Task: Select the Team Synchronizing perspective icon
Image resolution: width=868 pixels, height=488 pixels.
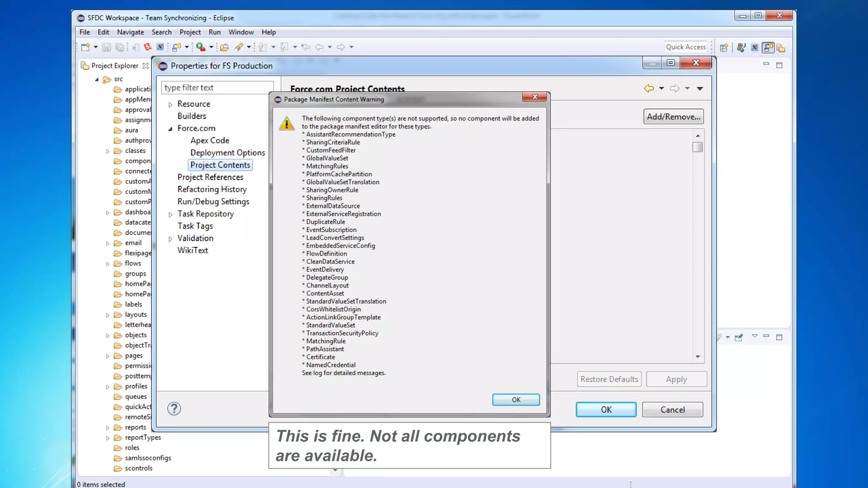Action: (x=768, y=47)
